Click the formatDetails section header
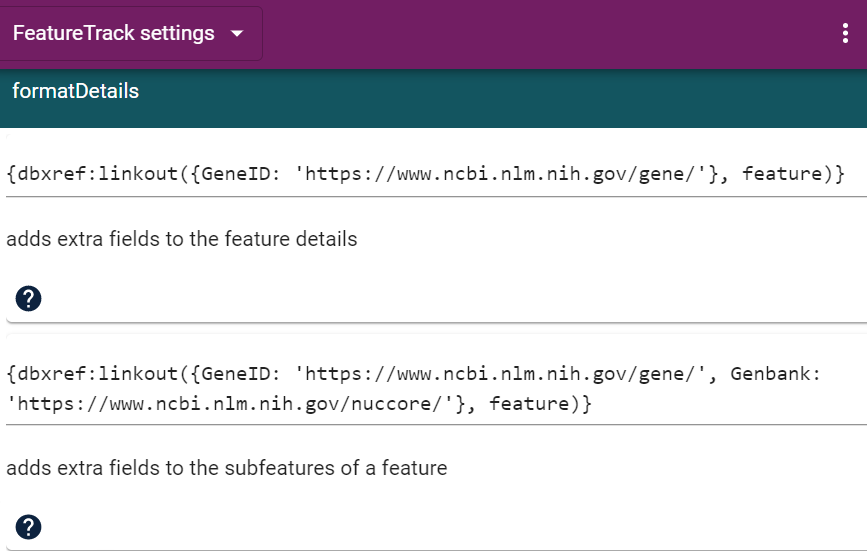Image resolution: width=867 pixels, height=551 pixels. click(76, 92)
